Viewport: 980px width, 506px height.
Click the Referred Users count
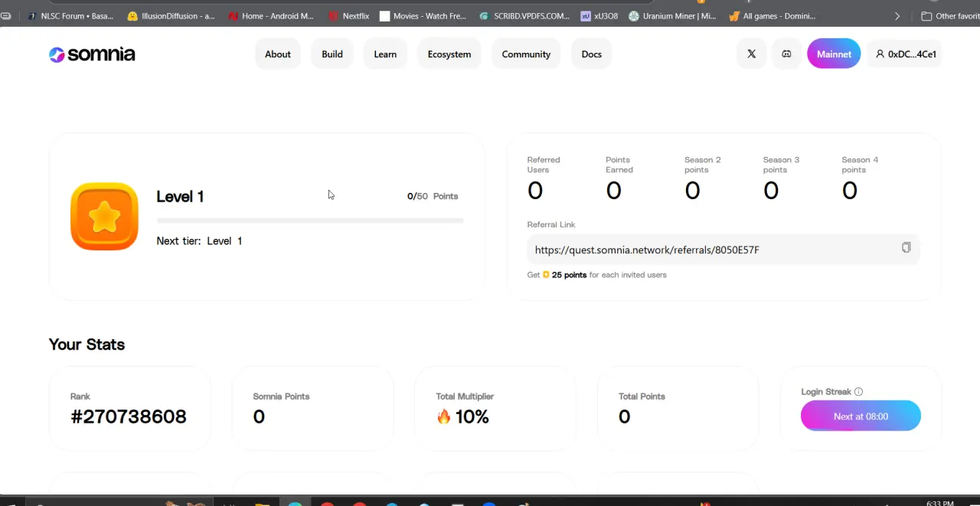point(535,191)
